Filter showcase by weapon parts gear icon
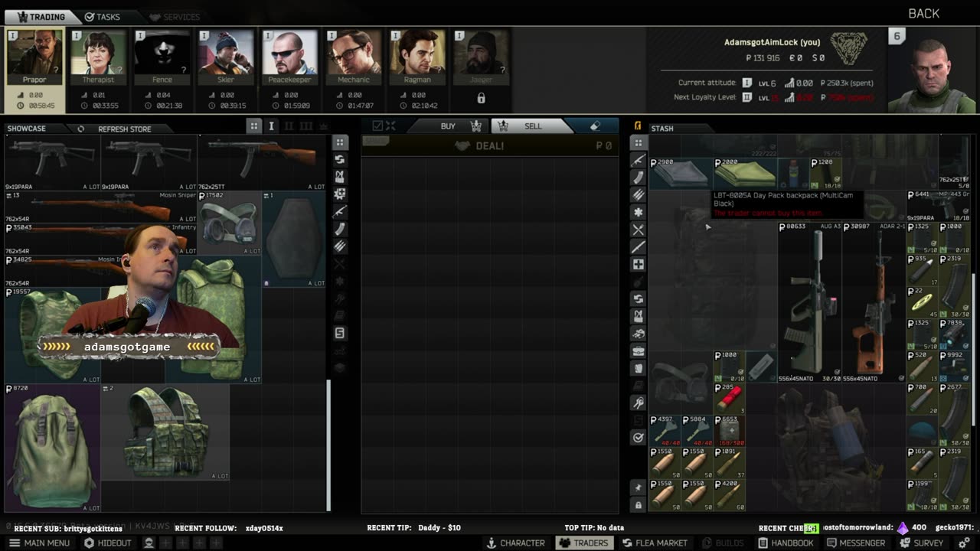Viewport: 980px width, 551px height. [x=340, y=194]
